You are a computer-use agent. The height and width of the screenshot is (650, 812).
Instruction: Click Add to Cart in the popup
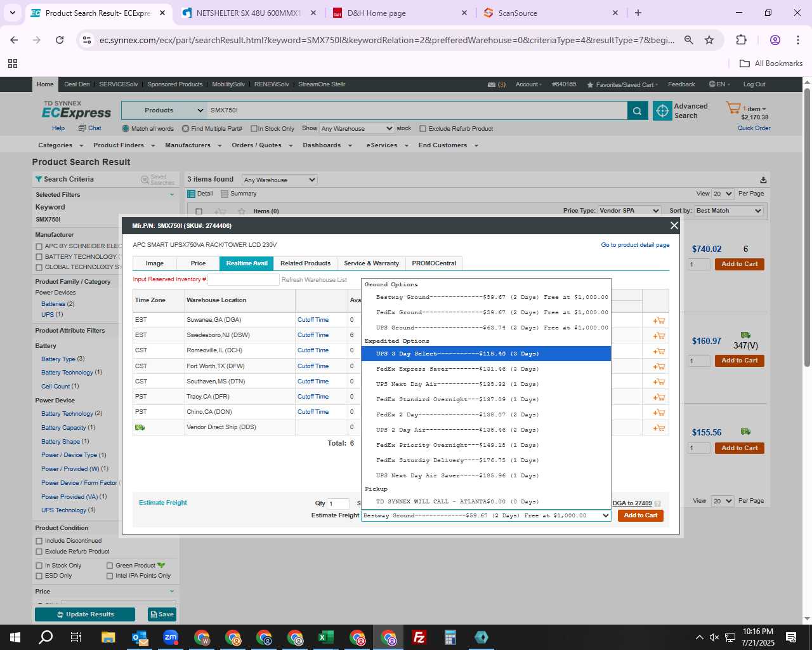[x=641, y=515]
